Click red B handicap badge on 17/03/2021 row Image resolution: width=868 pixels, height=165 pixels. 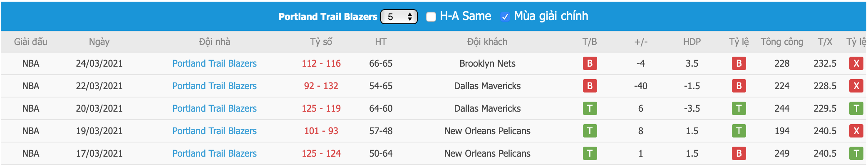coord(739,153)
